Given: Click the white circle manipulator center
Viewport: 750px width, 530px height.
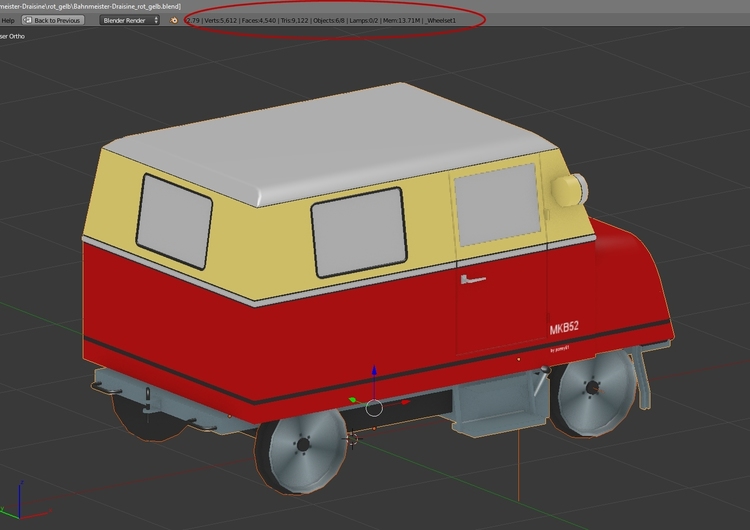Looking at the screenshot, I should (x=374, y=407).
